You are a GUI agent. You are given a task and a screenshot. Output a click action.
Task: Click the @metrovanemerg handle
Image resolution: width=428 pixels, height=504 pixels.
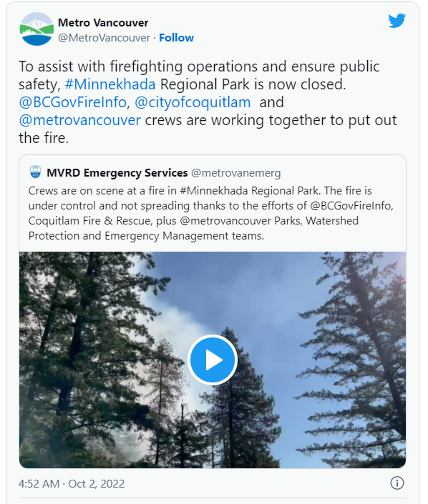coord(236,173)
